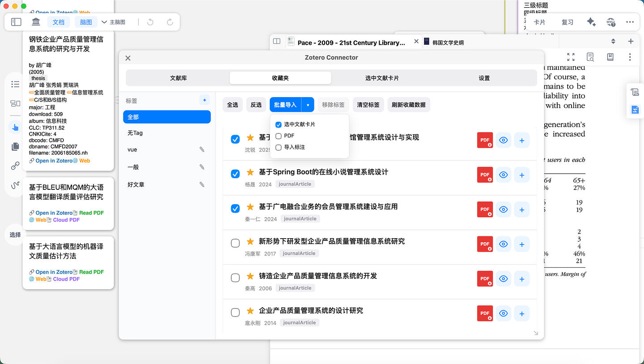Expand the 批量导入 dropdown arrow
This screenshot has width=644, height=364.
308,105
